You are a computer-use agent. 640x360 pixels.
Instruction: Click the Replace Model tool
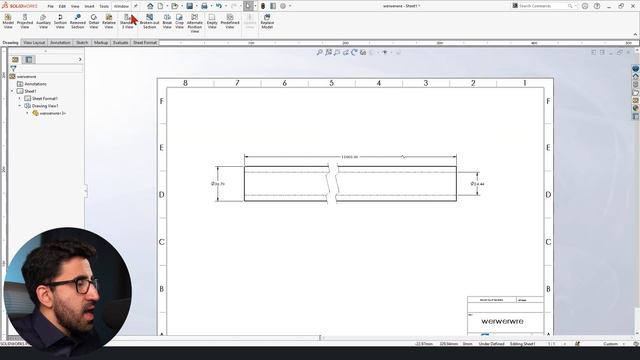point(267,21)
